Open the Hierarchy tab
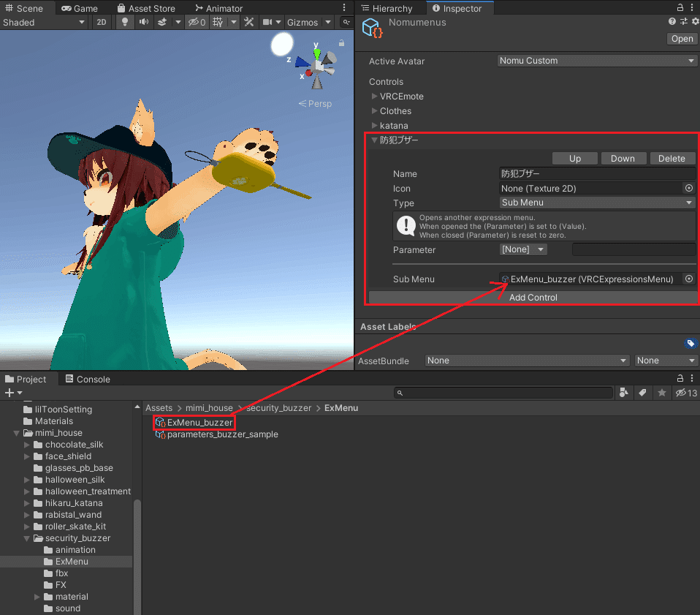The height and width of the screenshot is (615, 700). click(x=387, y=9)
